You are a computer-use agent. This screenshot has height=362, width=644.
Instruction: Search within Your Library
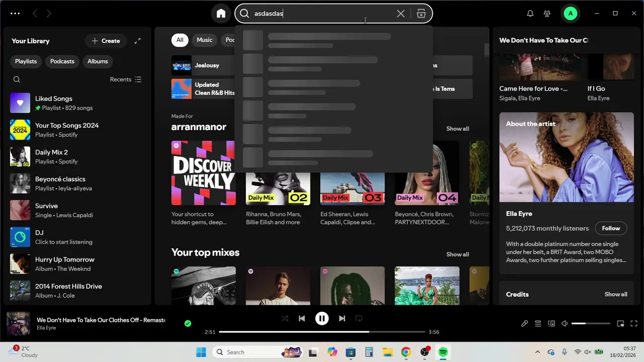[x=17, y=79]
